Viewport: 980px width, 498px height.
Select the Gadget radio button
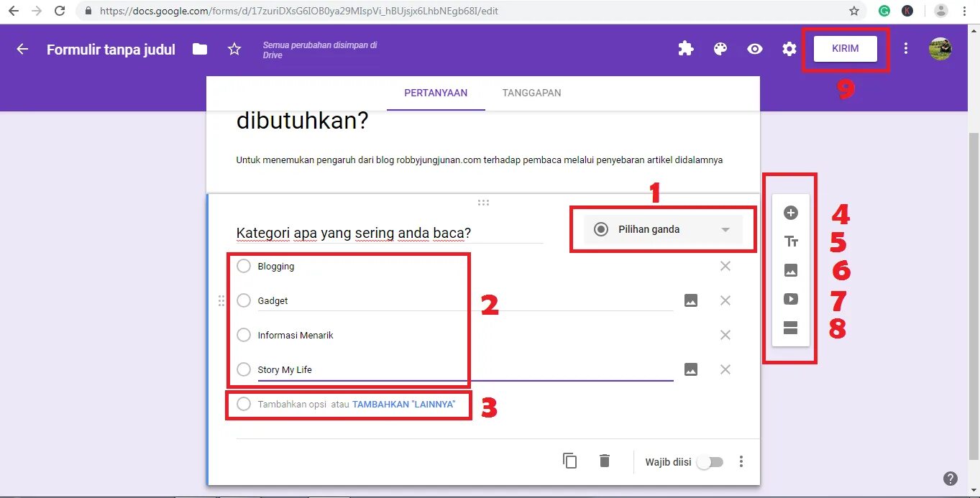pyautogui.click(x=244, y=300)
